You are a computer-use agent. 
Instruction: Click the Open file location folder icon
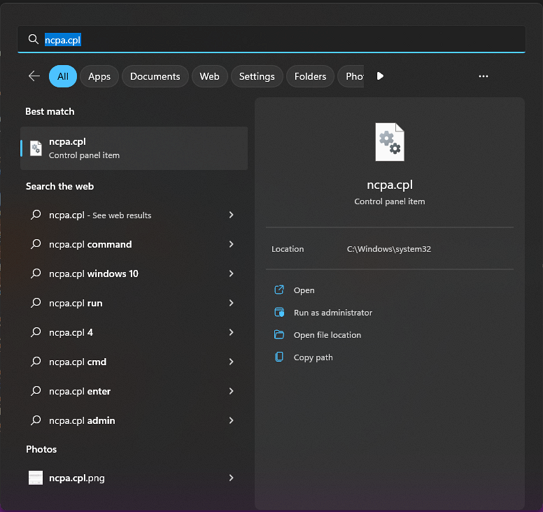[x=279, y=335]
